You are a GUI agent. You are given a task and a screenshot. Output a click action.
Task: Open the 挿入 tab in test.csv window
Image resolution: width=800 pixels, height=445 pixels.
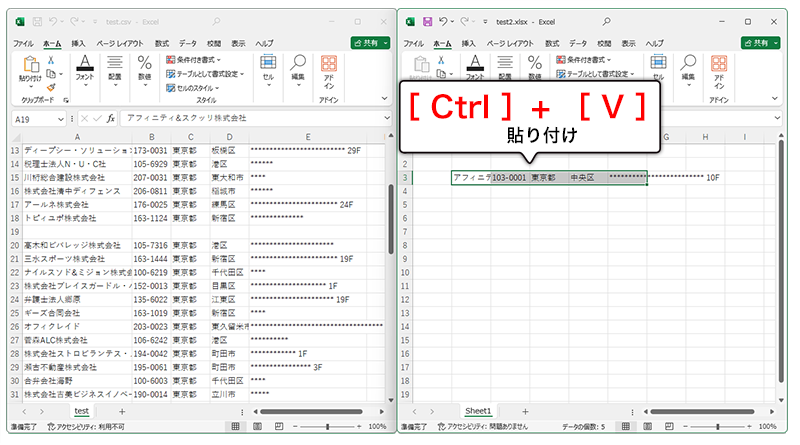[78, 44]
